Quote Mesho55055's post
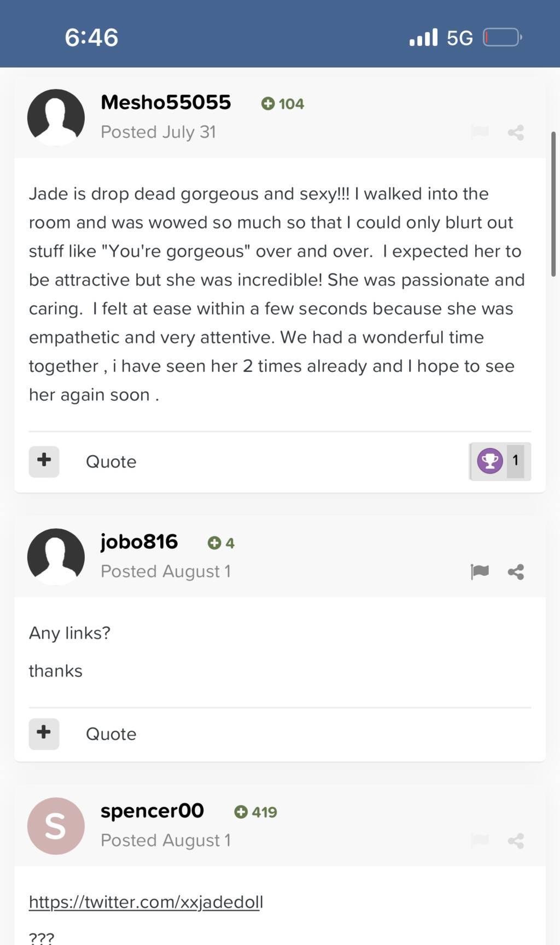This screenshot has width=560, height=945. [111, 462]
